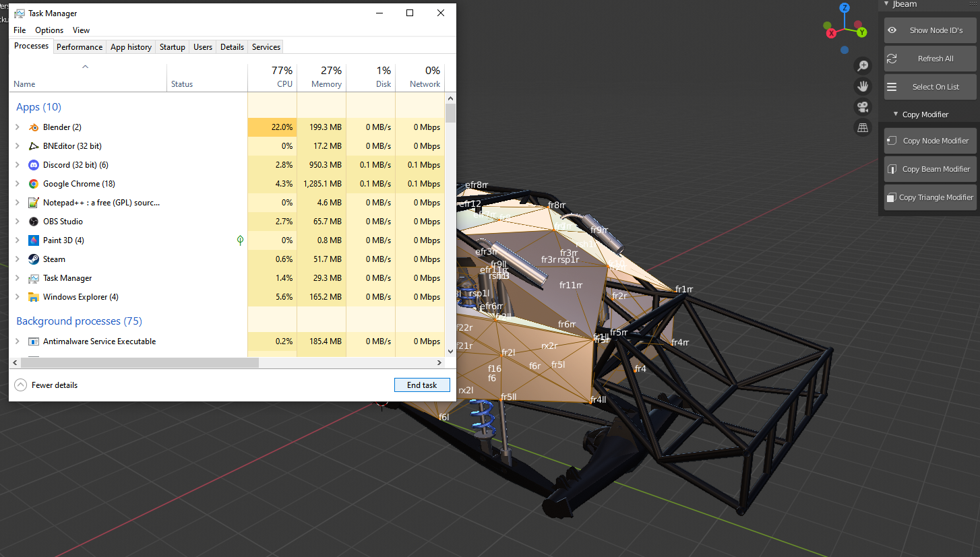Click the horizontal scrollbar right arrow

tap(439, 362)
